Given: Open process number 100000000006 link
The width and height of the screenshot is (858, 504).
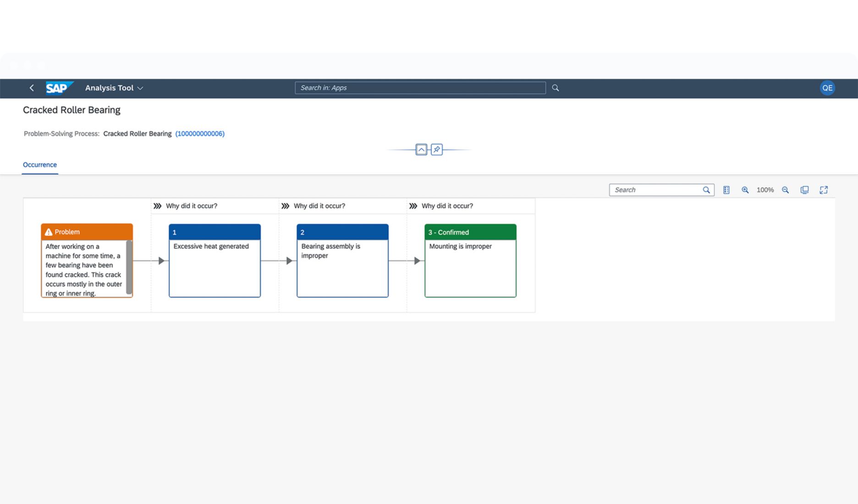Looking at the screenshot, I should coord(200,133).
